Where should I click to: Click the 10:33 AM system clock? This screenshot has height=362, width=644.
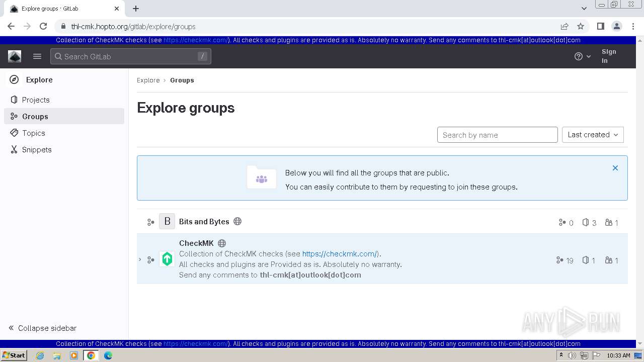pos(618,355)
